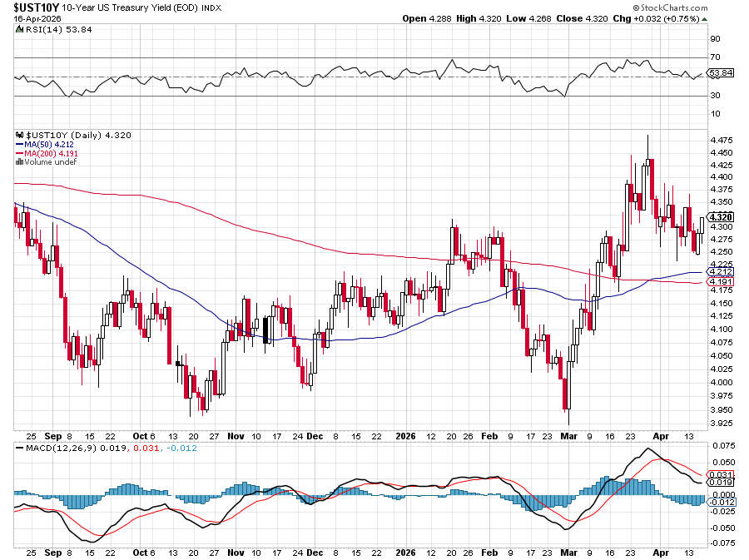
Task: Click the candlestick icon beside $UST10Y (Daily)
Action: tap(19, 135)
